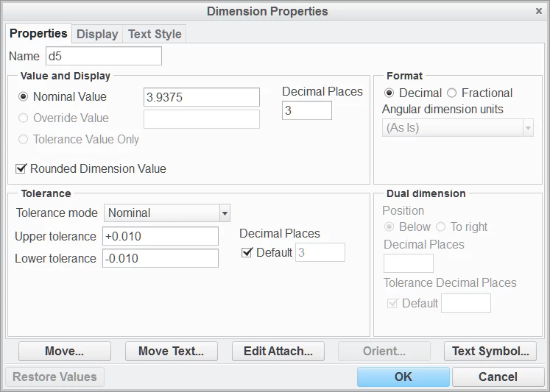Viewport: 550px width, 392px height.
Task: Select To right position for dual dimension
Action: [441, 227]
